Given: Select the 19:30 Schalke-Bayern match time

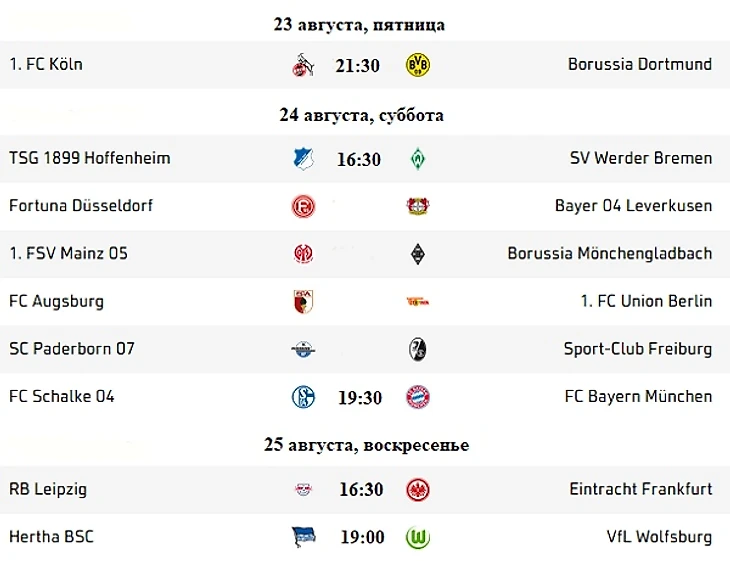Looking at the screenshot, I should [x=360, y=398].
